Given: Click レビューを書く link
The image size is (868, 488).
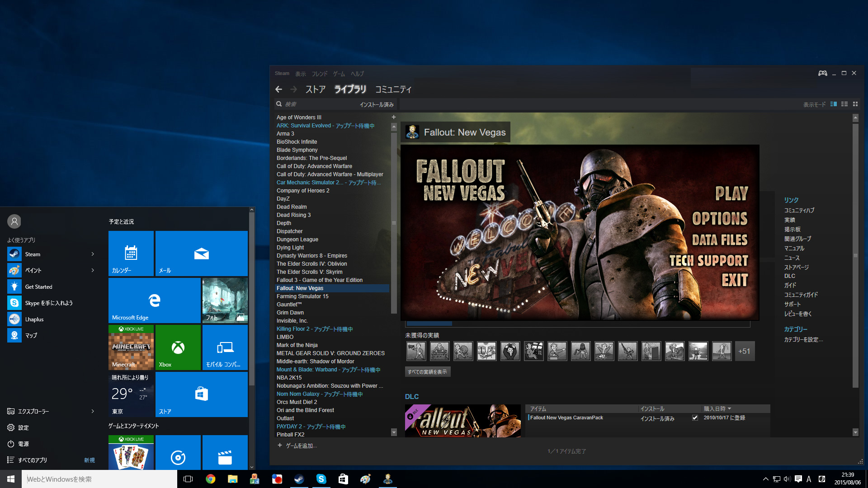Looking at the screenshot, I should pyautogui.click(x=798, y=314).
